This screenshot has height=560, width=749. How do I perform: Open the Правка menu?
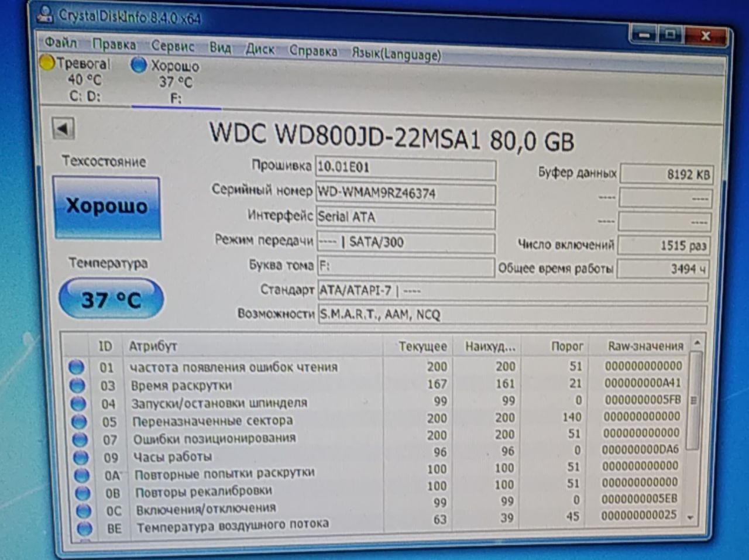click(x=114, y=44)
